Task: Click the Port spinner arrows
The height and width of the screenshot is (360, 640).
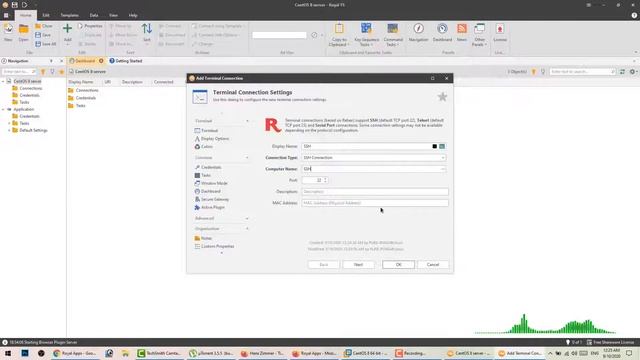Action: coord(325,180)
